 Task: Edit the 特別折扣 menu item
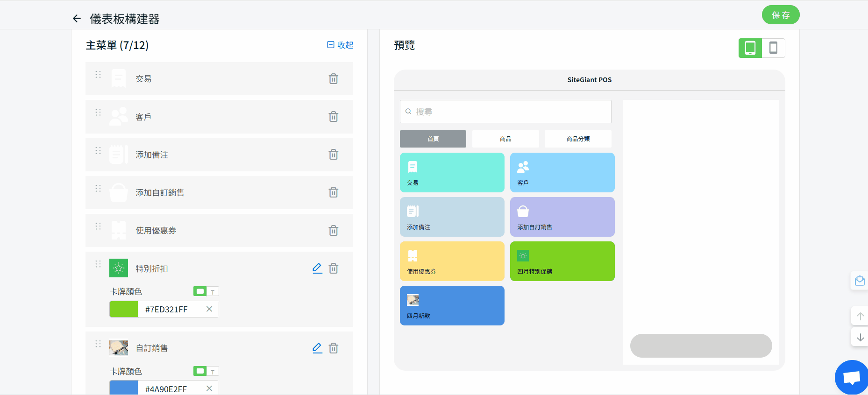[317, 268]
